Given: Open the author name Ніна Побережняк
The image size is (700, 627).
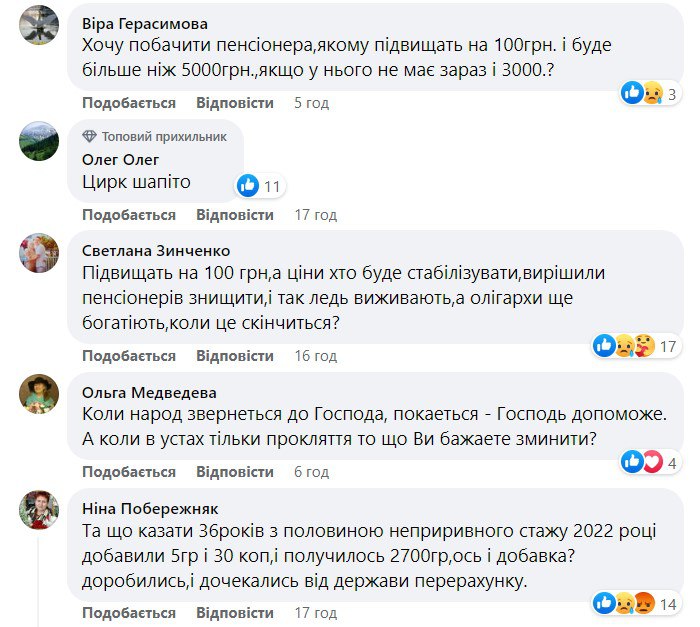Looking at the screenshot, I should [x=150, y=508].
